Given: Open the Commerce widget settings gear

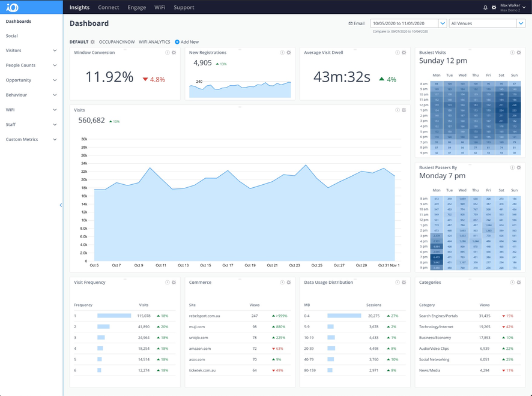Looking at the screenshot, I should [x=288, y=282].
